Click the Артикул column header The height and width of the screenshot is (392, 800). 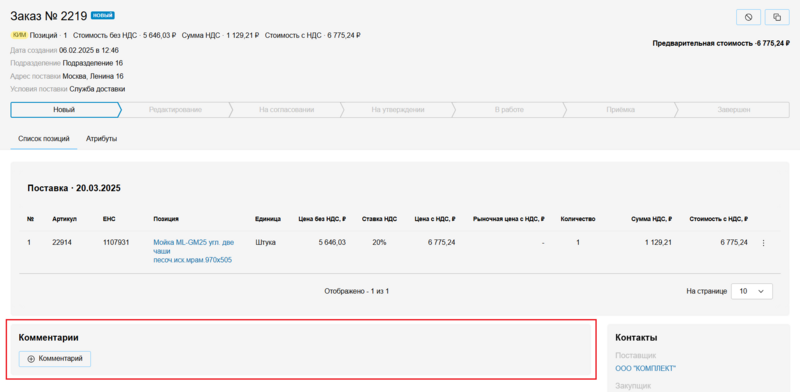[x=64, y=219]
